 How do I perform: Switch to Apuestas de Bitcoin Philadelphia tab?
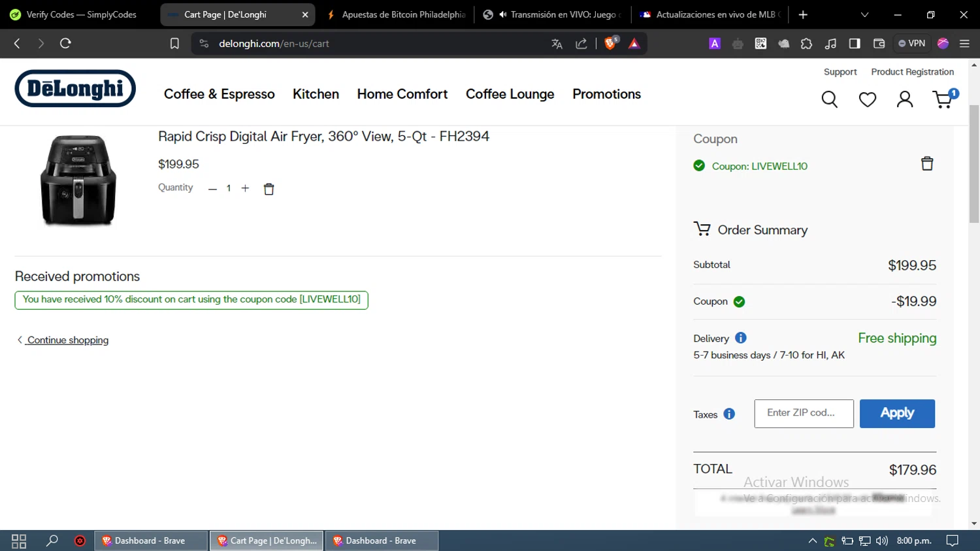pos(396,14)
